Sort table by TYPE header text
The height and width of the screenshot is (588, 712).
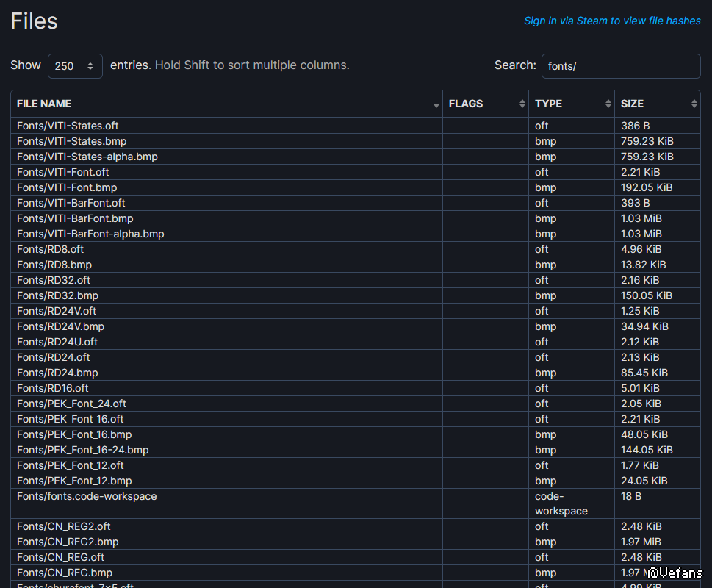pyautogui.click(x=548, y=104)
